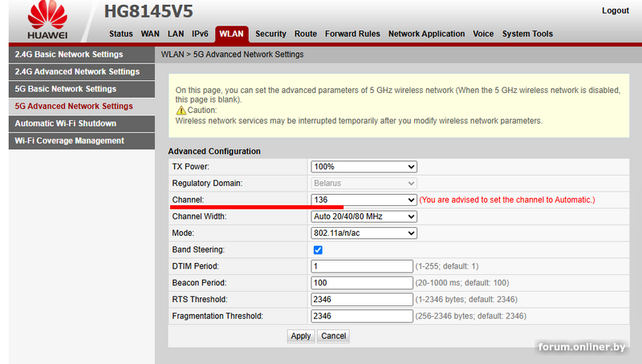The height and width of the screenshot is (364, 642).
Task: Go to the LAN tab
Action: 176,34
